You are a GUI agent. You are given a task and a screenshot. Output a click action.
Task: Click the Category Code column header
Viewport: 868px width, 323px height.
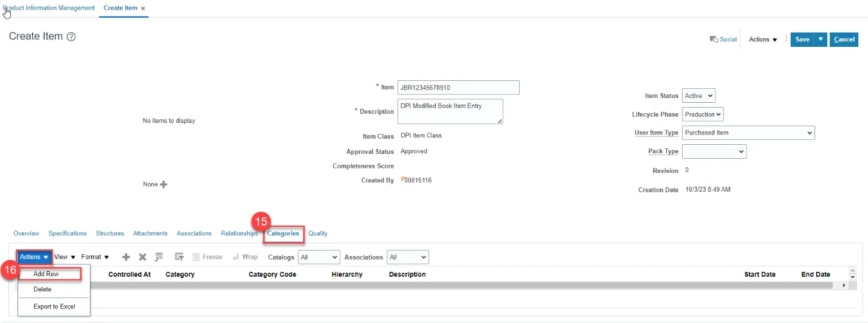[272, 274]
